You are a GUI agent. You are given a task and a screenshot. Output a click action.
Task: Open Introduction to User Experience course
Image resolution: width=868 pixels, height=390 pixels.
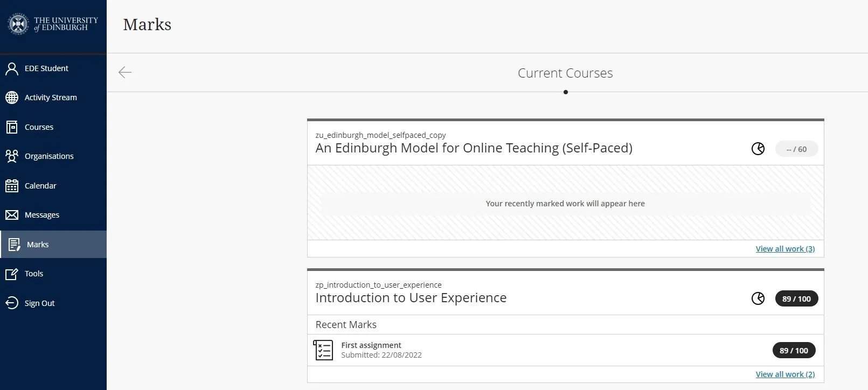point(411,298)
